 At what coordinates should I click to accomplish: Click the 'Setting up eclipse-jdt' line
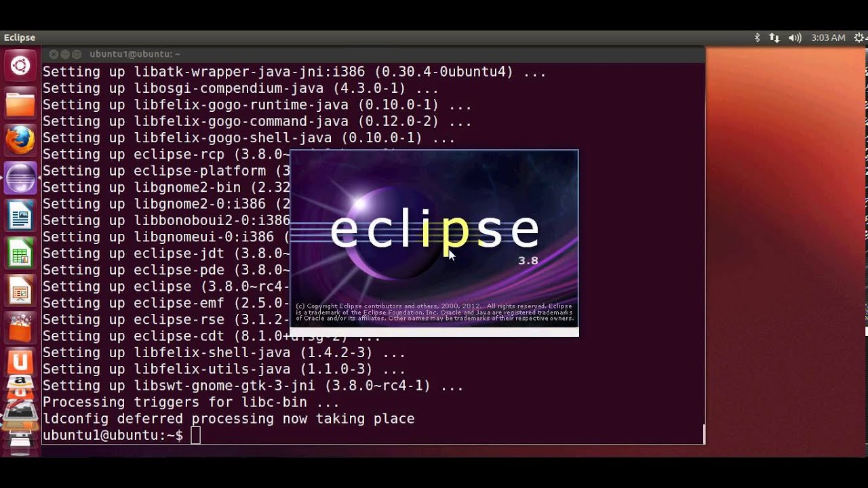[166, 253]
